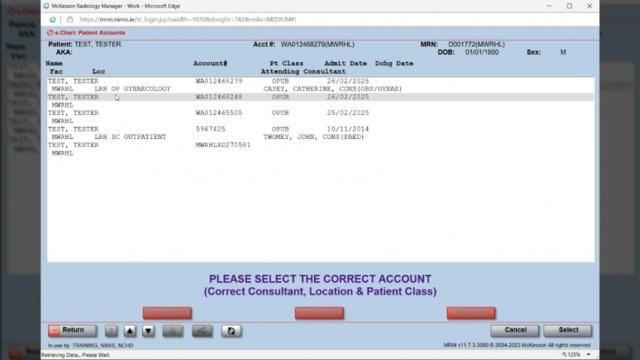Click the middle red button under the prompt
This screenshot has width=640, height=360.
click(319, 313)
